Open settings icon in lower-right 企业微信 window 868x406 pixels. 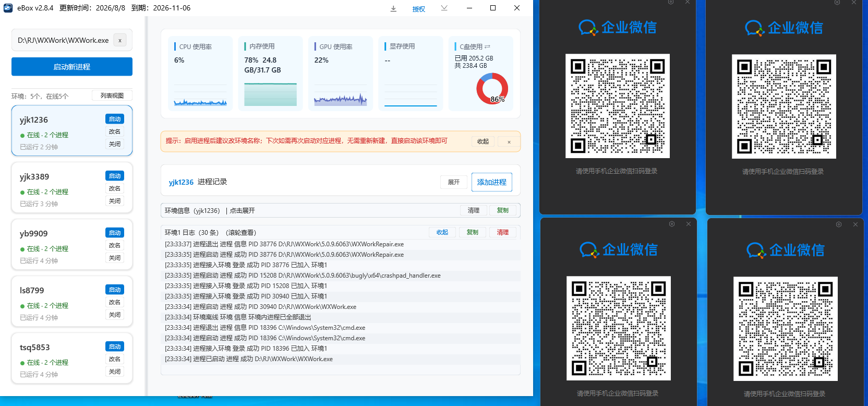[x=839, y=224]
